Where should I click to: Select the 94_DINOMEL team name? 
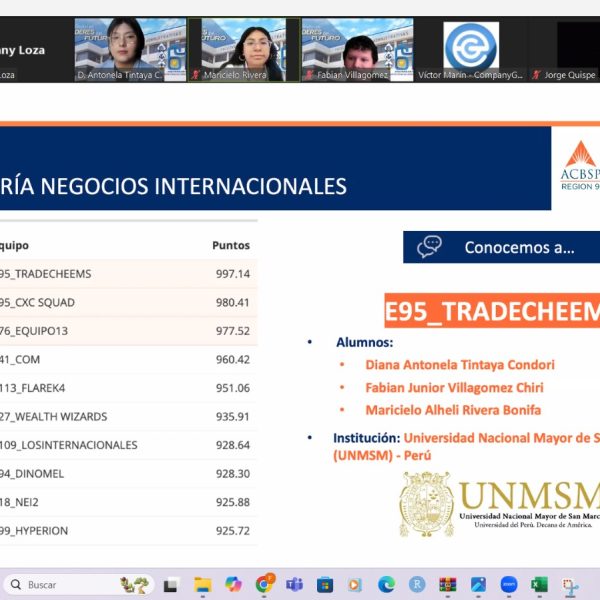tap(32, 474)
